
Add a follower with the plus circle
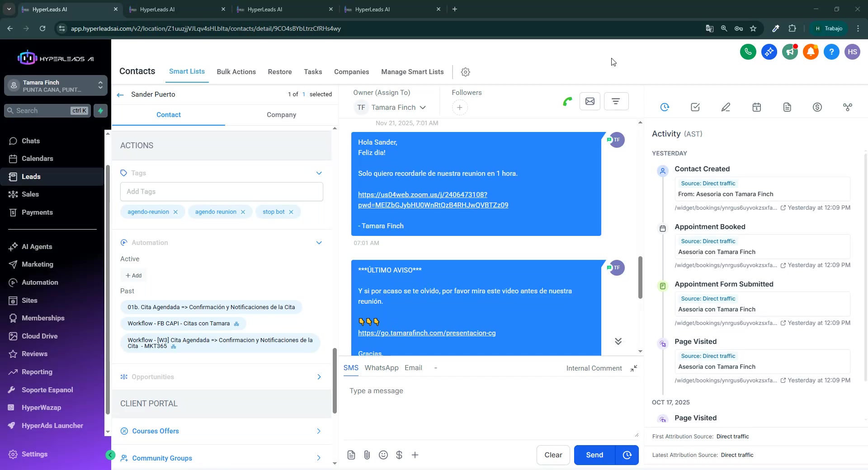point(460,108)
